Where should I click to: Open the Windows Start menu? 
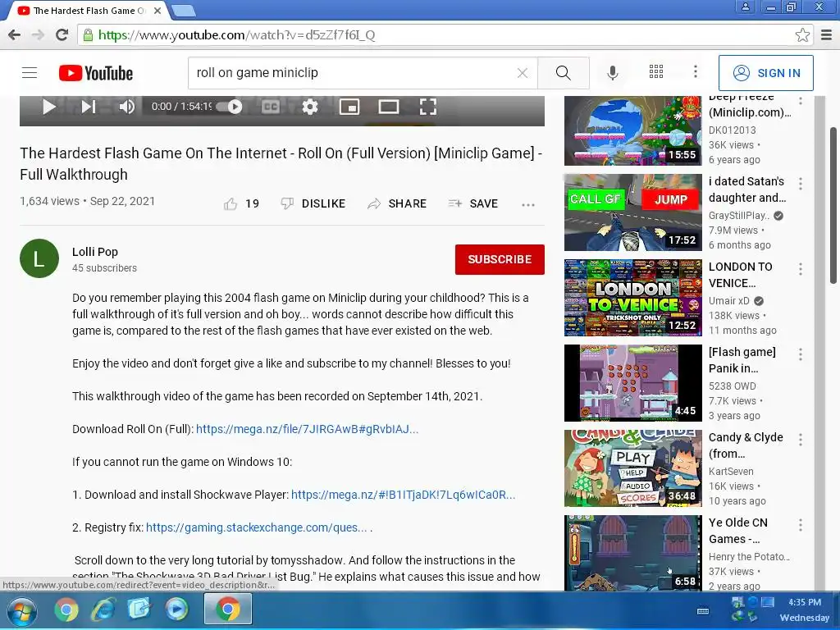click(x=21, y=610)
